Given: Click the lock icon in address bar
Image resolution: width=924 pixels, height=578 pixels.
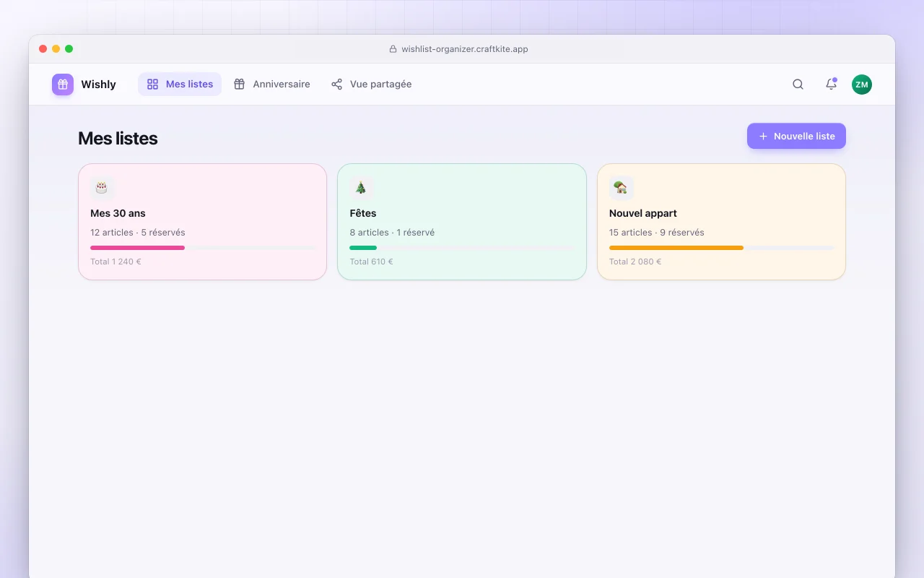Looking at the screenshot, I should coord(393,49).
